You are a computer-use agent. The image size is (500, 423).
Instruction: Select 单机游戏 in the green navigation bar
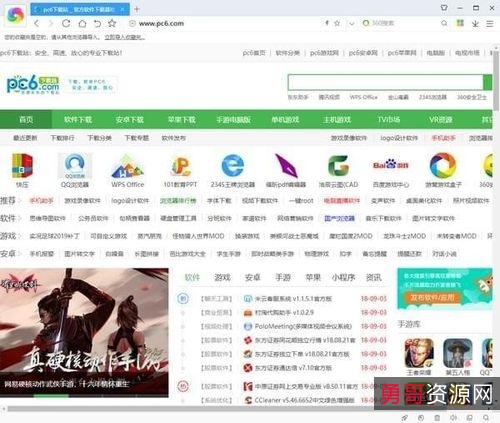click(285, 119)
